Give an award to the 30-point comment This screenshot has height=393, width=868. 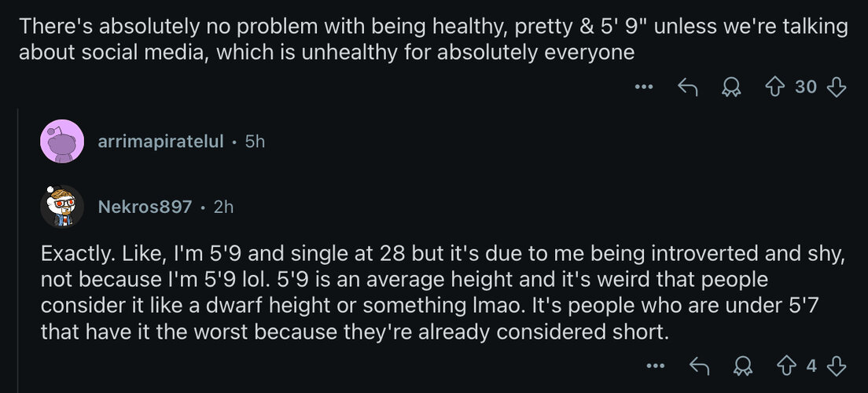pos(732,87)
